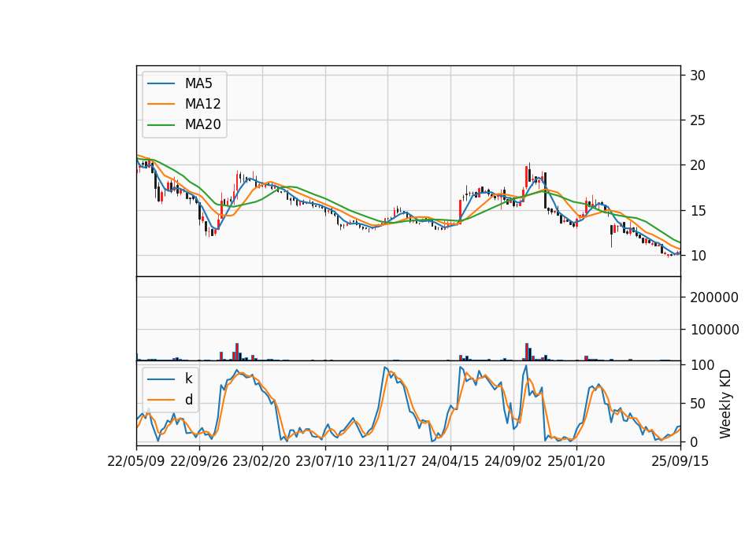The image size is (756, 543).
Task: Click the Weekly KD axis label
Action: (x=725, y=404)
